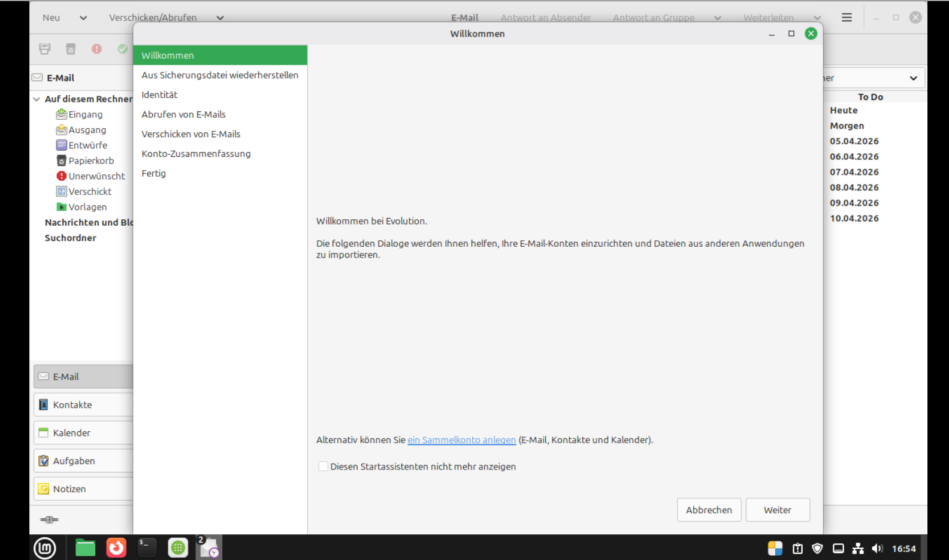Select the Papierkorb folder
Screen dimensions: 949x560
(90, 161)
